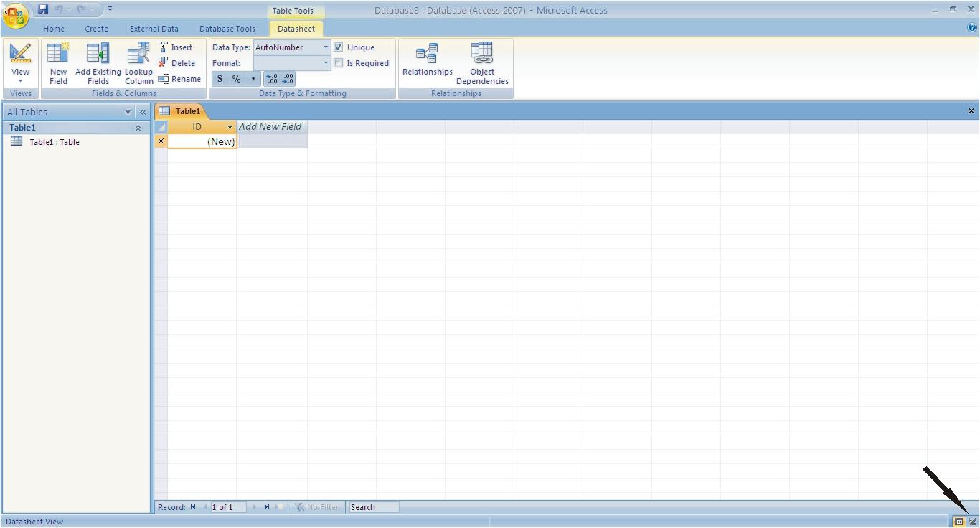Viewport: 980px width, 528px height.
Task: Select the new record row selector (asterisk)
Action: (161, 141)
